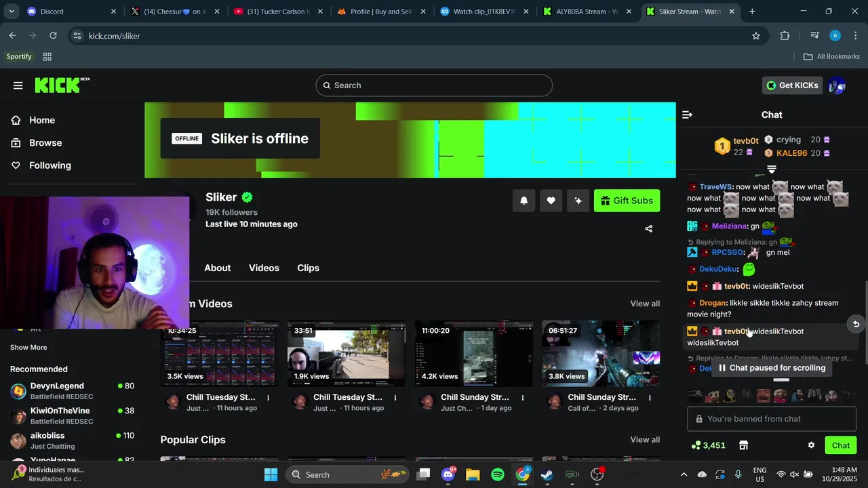Click the share icon under Gift Subs
Viewport: 868px width, 488px height.
point(648,228)
